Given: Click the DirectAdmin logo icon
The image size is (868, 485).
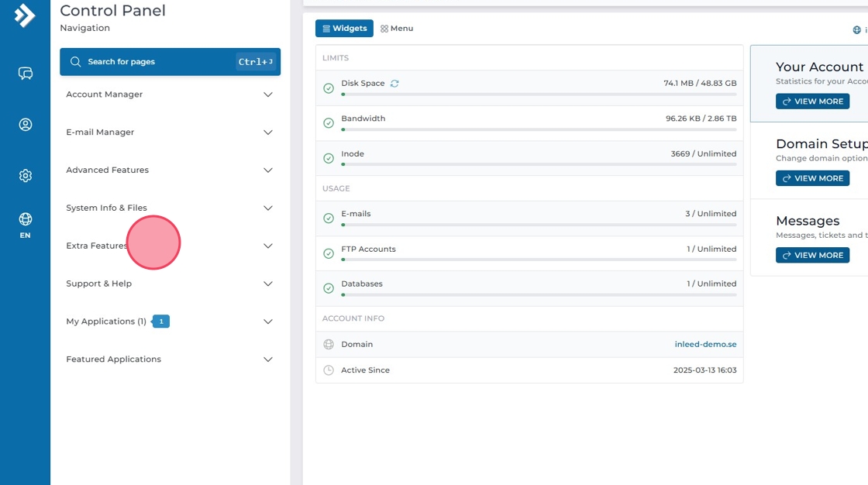Looking at the screenshot, I should 25,15.
